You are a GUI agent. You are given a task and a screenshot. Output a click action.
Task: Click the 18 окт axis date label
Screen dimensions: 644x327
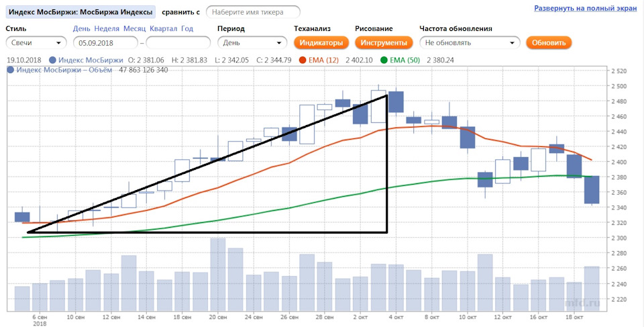574,317
